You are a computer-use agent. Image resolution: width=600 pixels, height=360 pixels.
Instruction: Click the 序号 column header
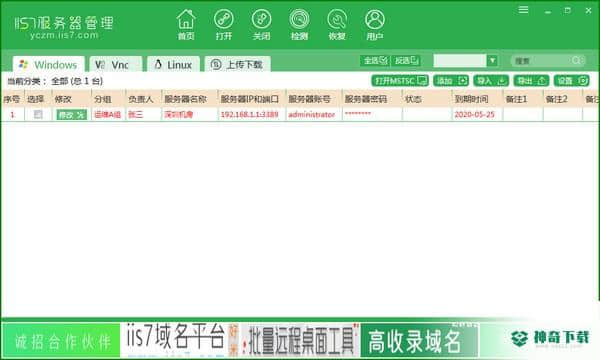13,99
